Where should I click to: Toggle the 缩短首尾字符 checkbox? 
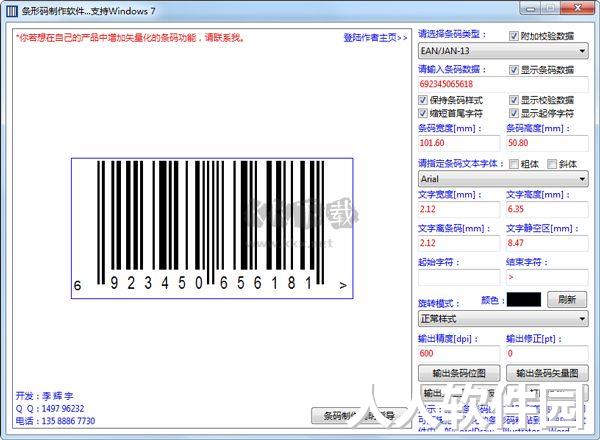(x=422, y=113)
